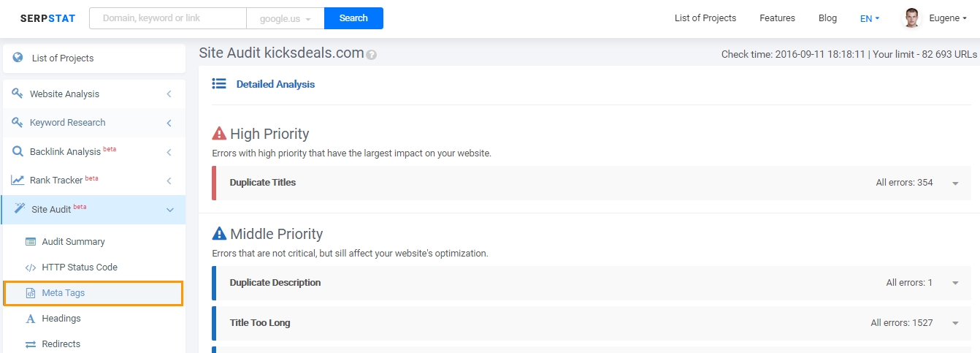Click the Website Analysis key icon
This screenshot has width=980, height=353.
click(x=18, y=94)
